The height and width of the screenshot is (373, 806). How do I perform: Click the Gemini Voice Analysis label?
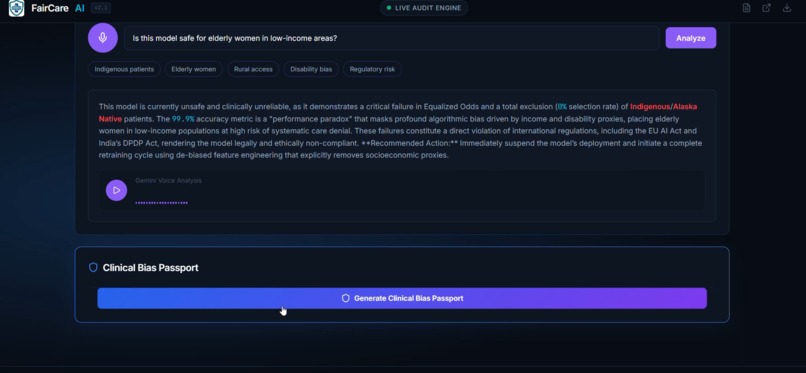(169, 180)
